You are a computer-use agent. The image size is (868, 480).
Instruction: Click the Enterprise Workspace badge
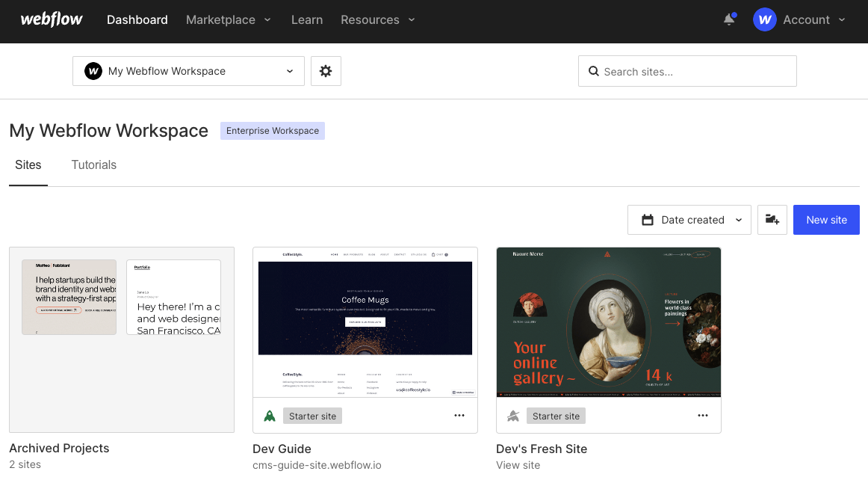[273, 131]
